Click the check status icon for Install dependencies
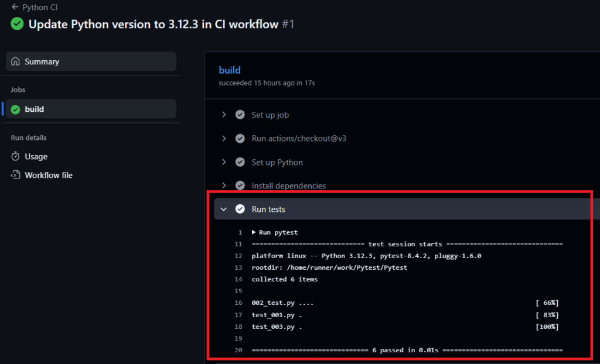Screen dimensions: 600x364 (x=240, y=186)
